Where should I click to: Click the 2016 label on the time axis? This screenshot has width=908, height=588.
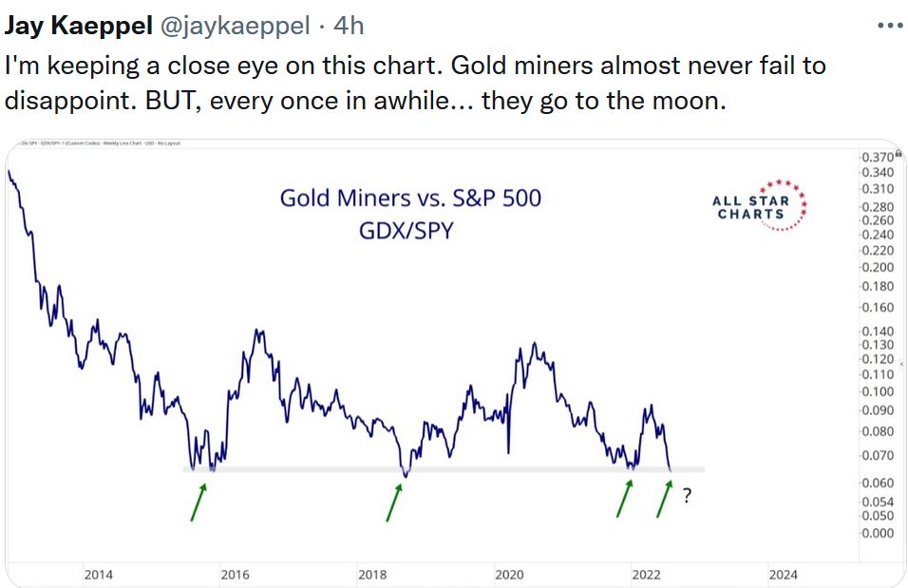coord(235,575)
